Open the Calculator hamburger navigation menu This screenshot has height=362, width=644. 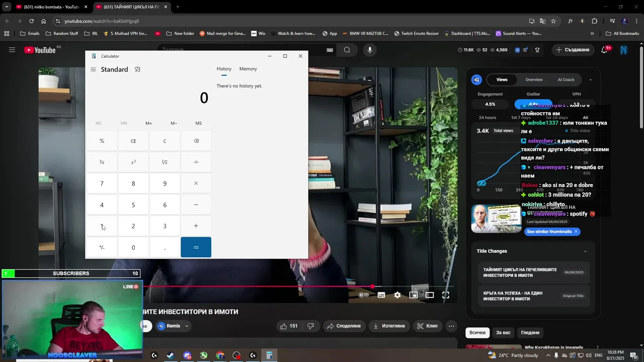point(93,69)
